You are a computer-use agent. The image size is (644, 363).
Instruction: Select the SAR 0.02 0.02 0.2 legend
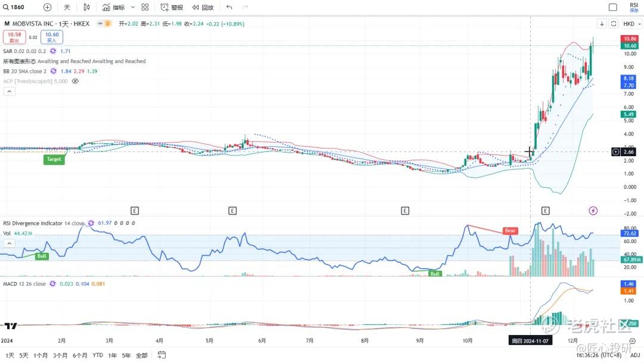pos(24,51)
